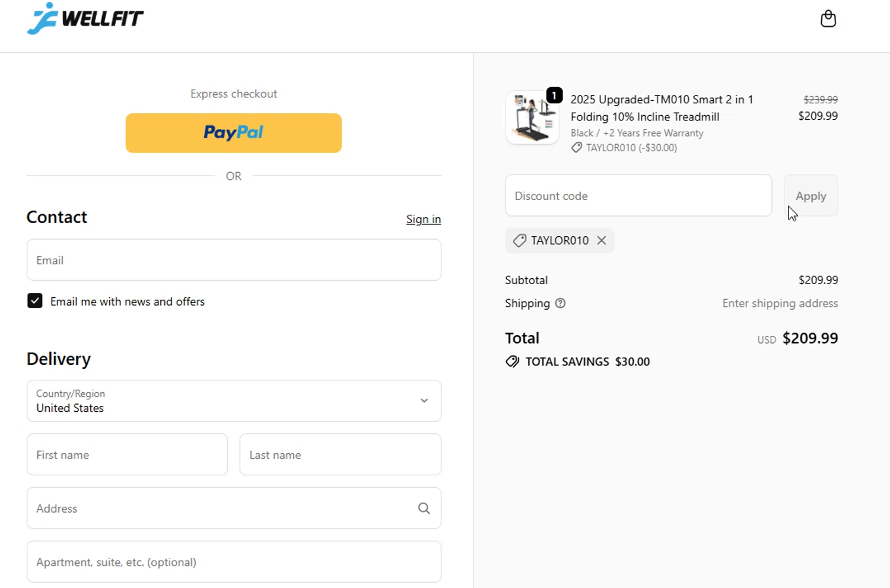Image resolution: width=890 pixels, height=588 pixels.
Task: Focus the Address input field
Action: [x=234, y=508]
